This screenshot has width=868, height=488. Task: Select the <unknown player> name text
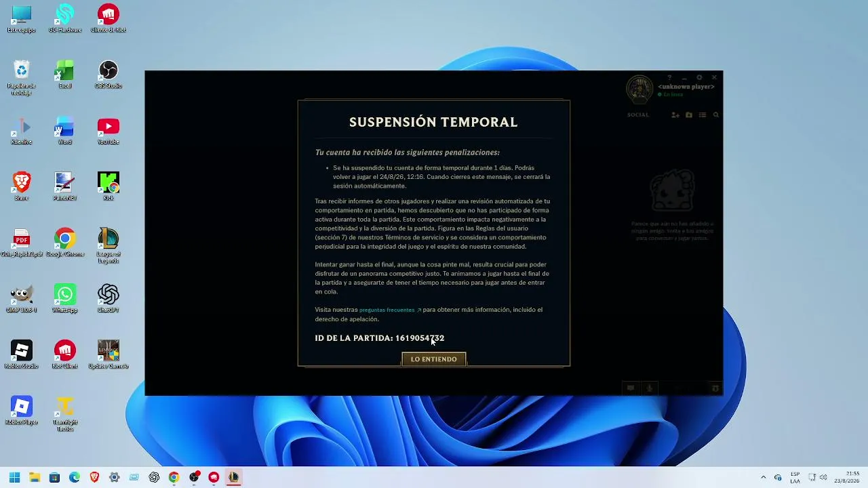point(686,87)
